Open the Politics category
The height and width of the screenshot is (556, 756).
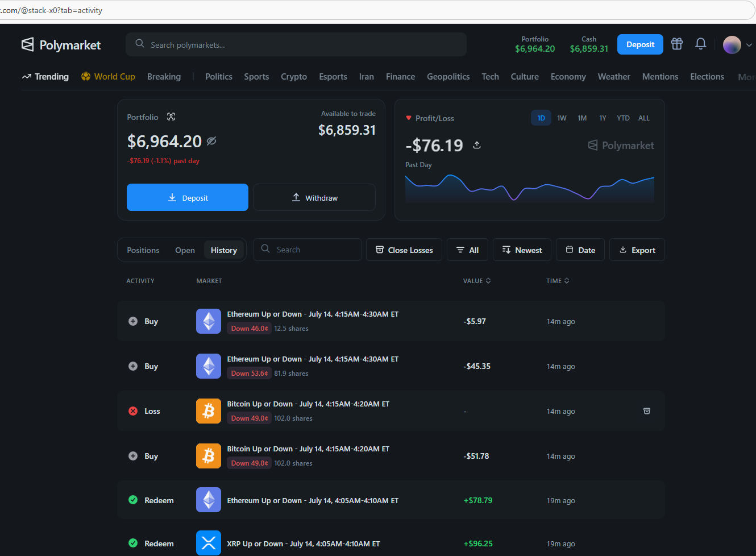219,77
